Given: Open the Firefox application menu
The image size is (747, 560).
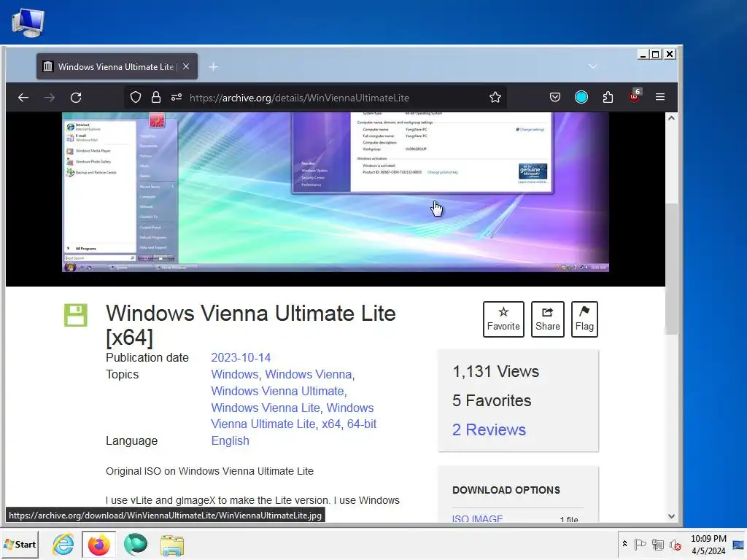Looking at the screenshot, I should tap(660, 97).
